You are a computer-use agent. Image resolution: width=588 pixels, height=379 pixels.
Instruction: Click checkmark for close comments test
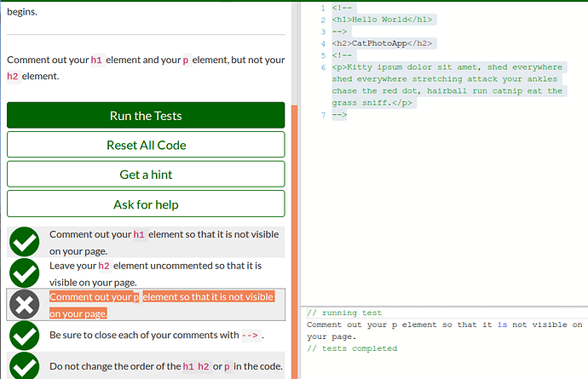pos(25,336)
